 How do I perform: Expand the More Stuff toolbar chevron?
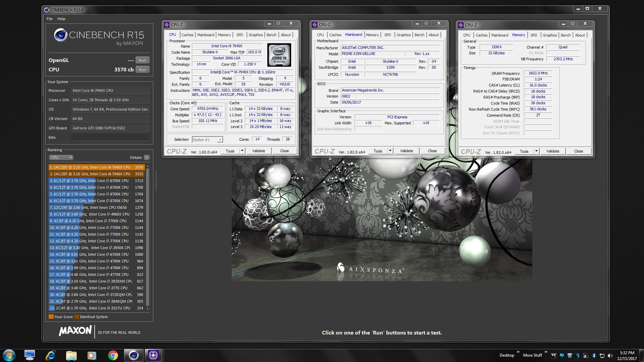[x=546, y=352]
